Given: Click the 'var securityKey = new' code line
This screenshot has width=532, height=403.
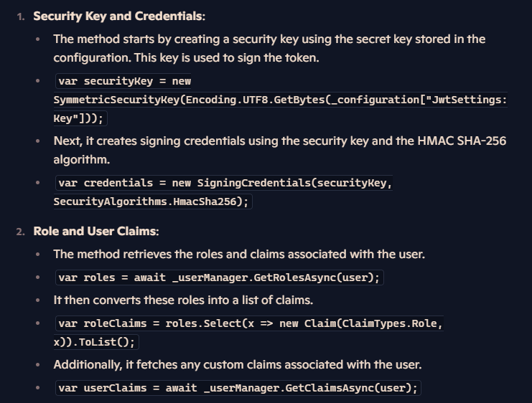Looking at the screenshot, I should (x=123, y=81).
